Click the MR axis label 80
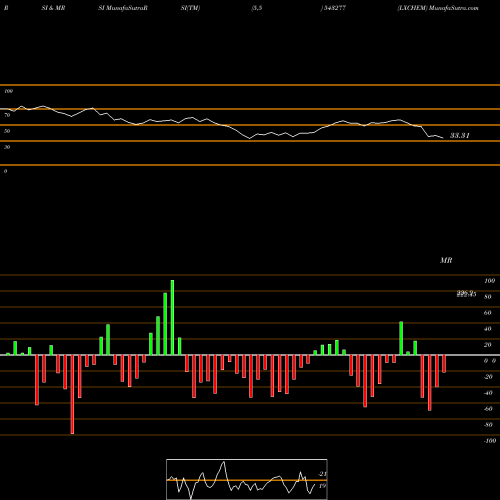 [x=488, y=297]
